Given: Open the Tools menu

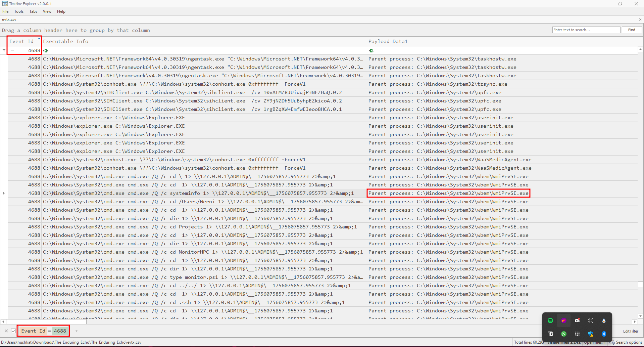Looking at the screenshot, I should (19, 11).
